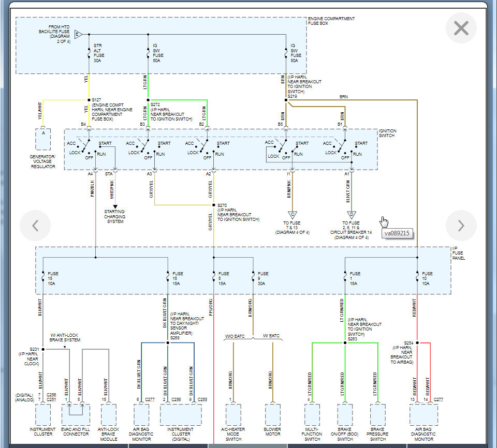
Task: Click the 'BLOWER MOTOR' label
Action: [272, 431]
